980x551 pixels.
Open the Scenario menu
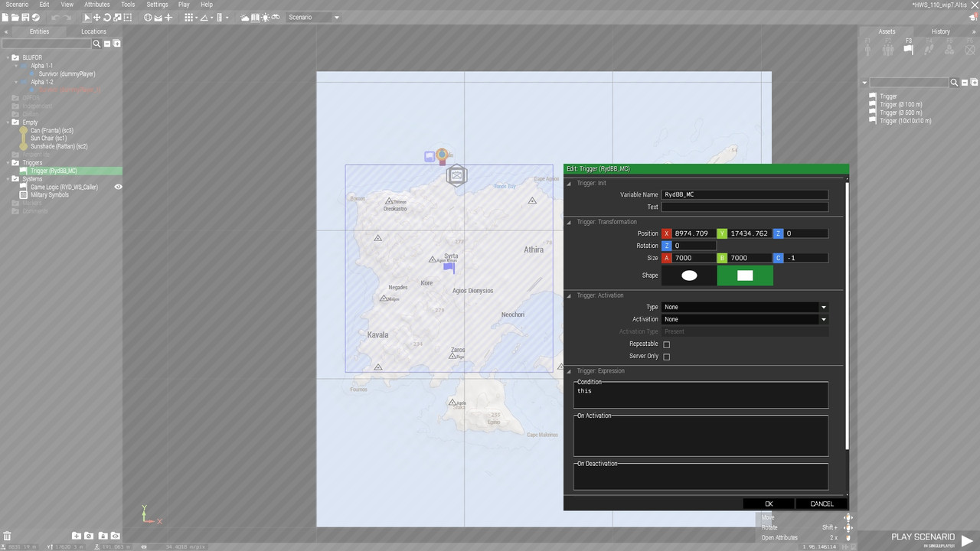click(x=17, y=5)
